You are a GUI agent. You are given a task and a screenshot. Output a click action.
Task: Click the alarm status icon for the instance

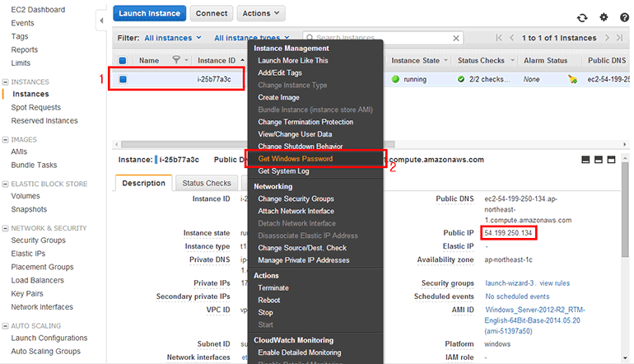(572, 80)
